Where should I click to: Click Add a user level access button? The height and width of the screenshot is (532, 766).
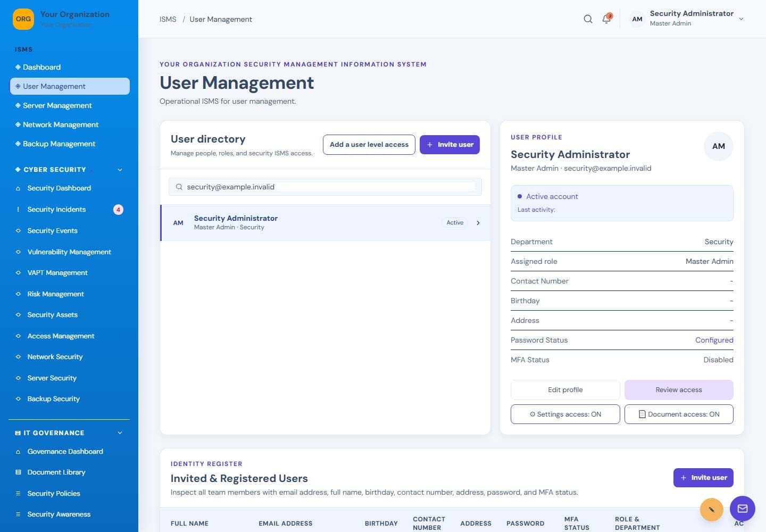pyautogui.click(x=369, y=145)
